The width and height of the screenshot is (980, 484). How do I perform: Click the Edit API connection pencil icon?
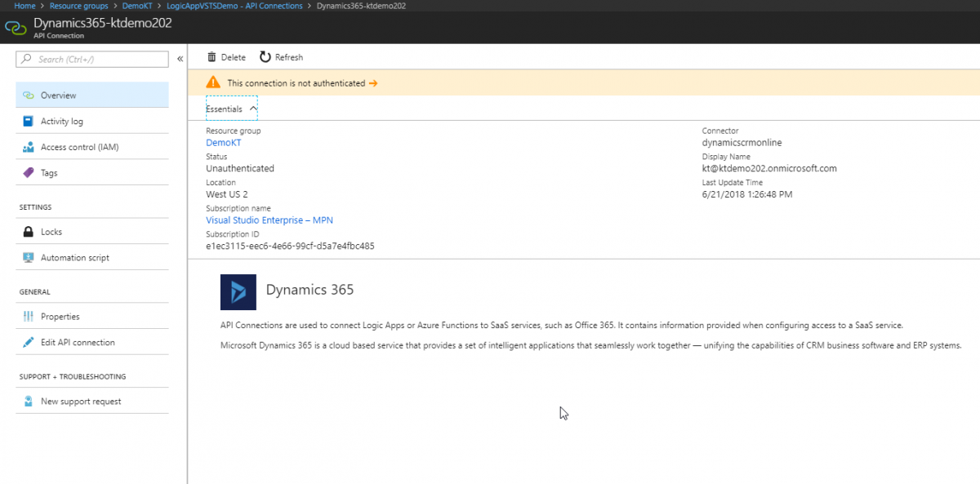coord(29,343)
